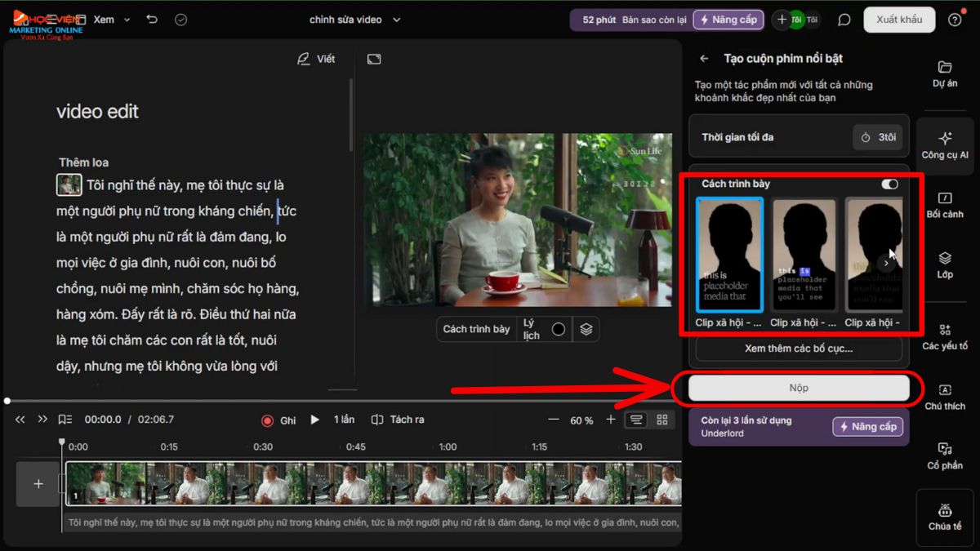Open the Chú thích captions sidebar tab
The height and width of the screenshot is (551, 980).
[x=945, y=397]
